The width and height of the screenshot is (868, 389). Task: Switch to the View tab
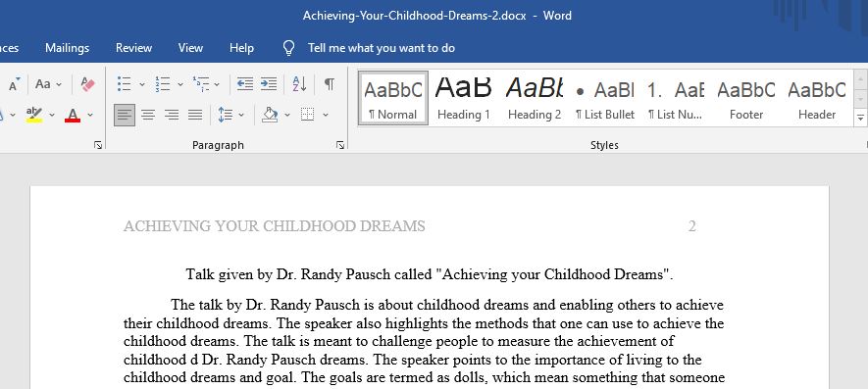click(190, 48)
